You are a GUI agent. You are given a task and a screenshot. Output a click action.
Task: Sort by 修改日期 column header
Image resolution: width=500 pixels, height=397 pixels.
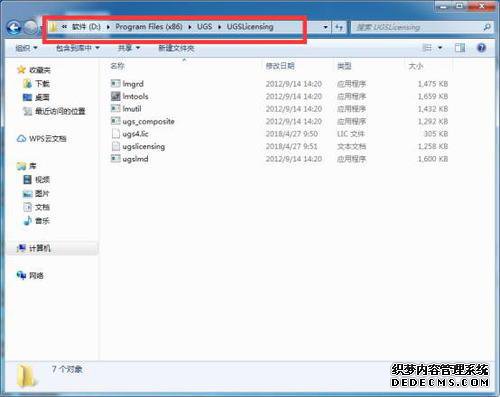pos(280,66)
